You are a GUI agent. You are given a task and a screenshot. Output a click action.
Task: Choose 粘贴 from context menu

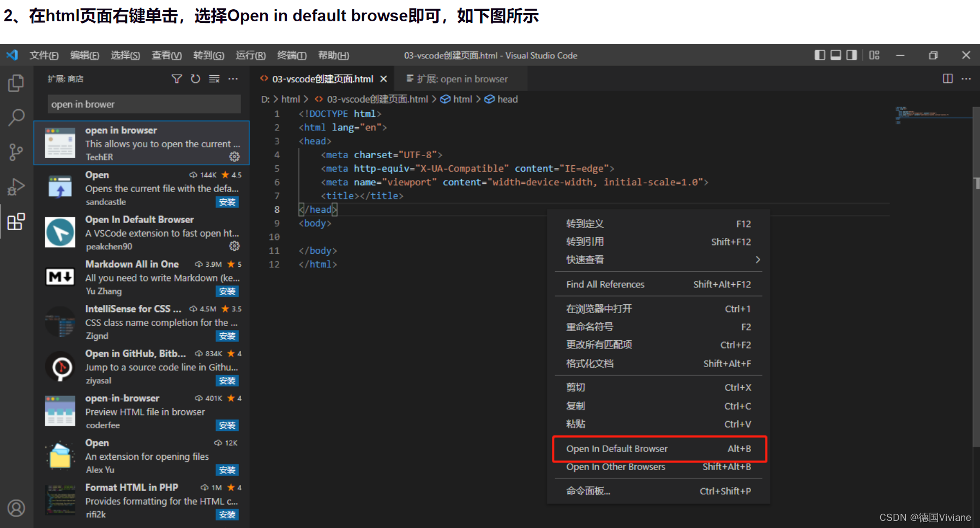coord(658,424)
